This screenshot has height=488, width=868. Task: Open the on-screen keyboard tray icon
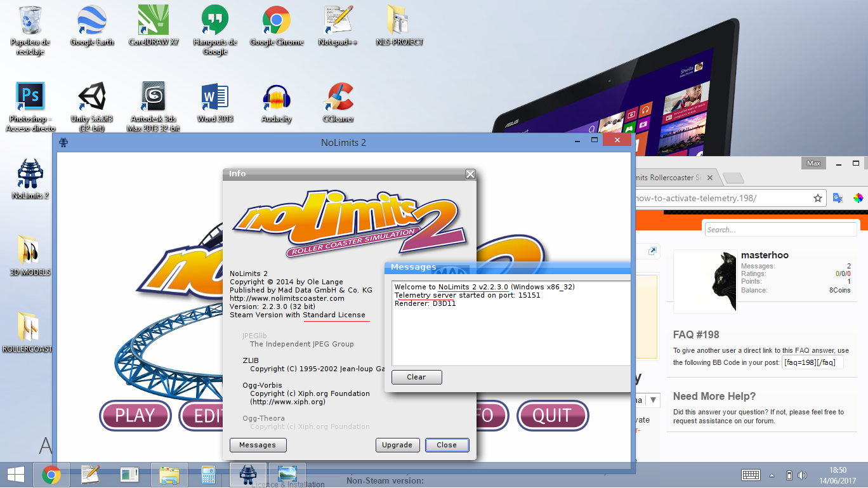[x=751, y=475]
